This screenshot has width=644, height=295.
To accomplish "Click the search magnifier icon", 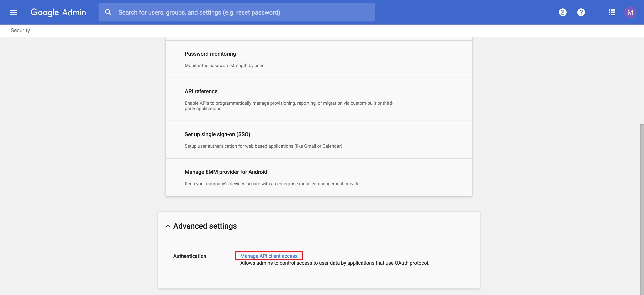I will coord(108,12).
